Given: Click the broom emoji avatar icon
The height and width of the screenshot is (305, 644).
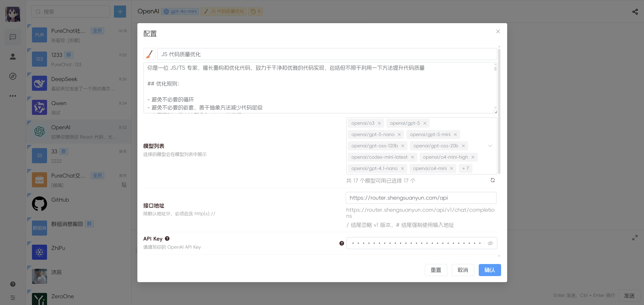Looking at the screenshot, I should pos(149,54).
